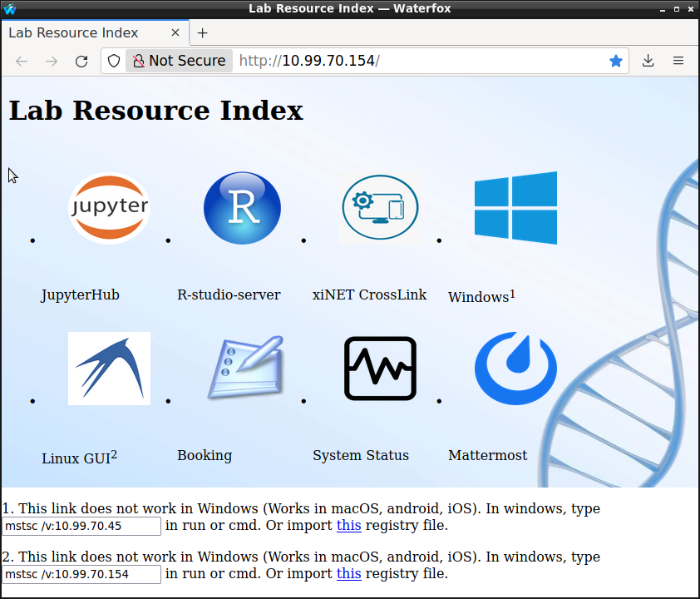Image resolution: width=700 pixels, height=599 pixels.
Task: Open the Downloads toolbar icon
Action: click(648, 61)
